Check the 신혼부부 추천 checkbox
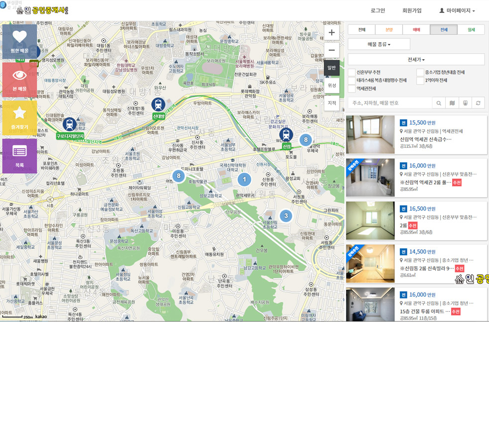489x448 pixels. (352, 73)
